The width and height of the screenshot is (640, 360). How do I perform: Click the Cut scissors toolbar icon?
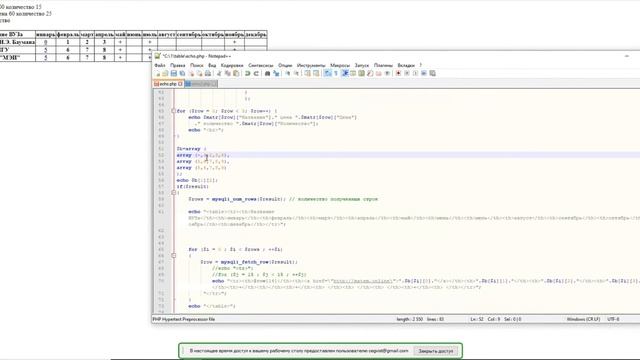219,73
